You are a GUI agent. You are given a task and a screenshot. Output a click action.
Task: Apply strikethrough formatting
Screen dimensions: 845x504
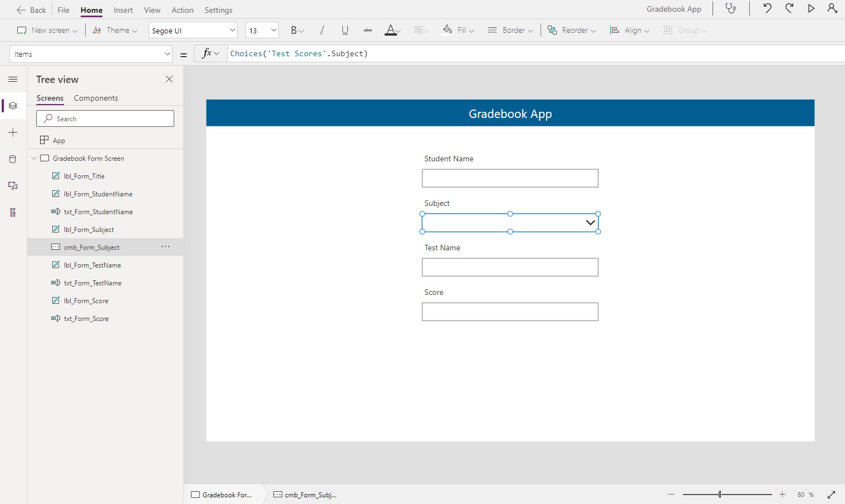coord(367,30)
